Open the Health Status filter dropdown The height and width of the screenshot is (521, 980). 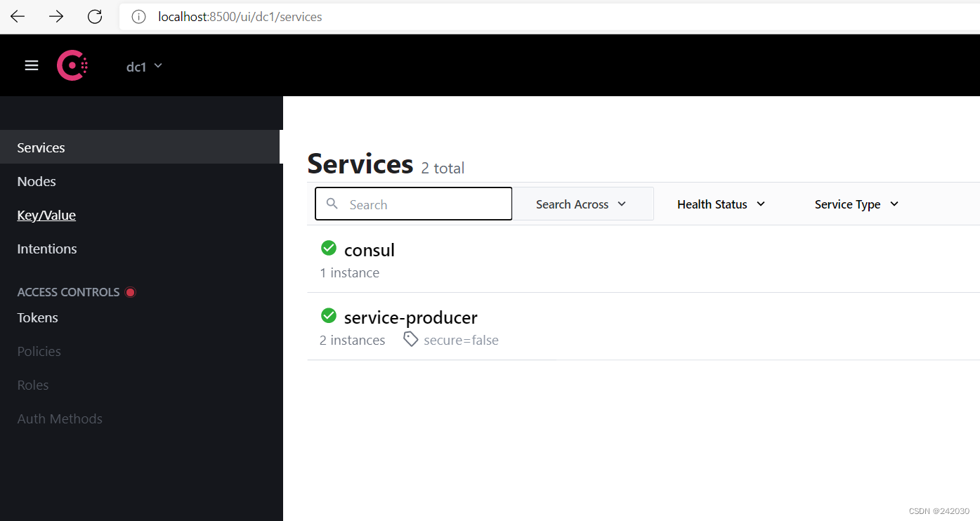coord(721,204)
